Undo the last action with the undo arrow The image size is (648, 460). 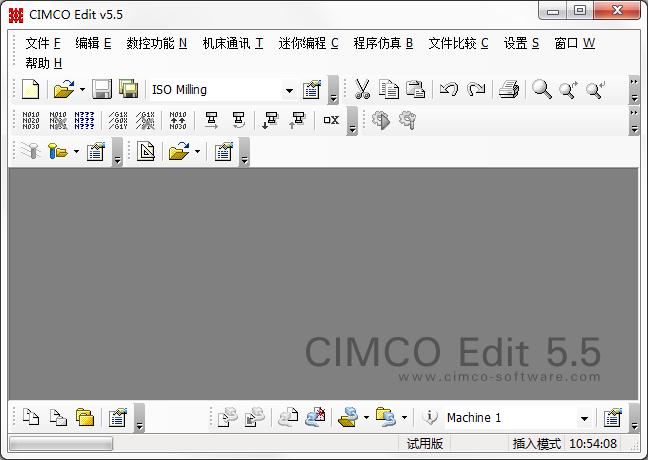pyautogui.click(x=449, y=89)
